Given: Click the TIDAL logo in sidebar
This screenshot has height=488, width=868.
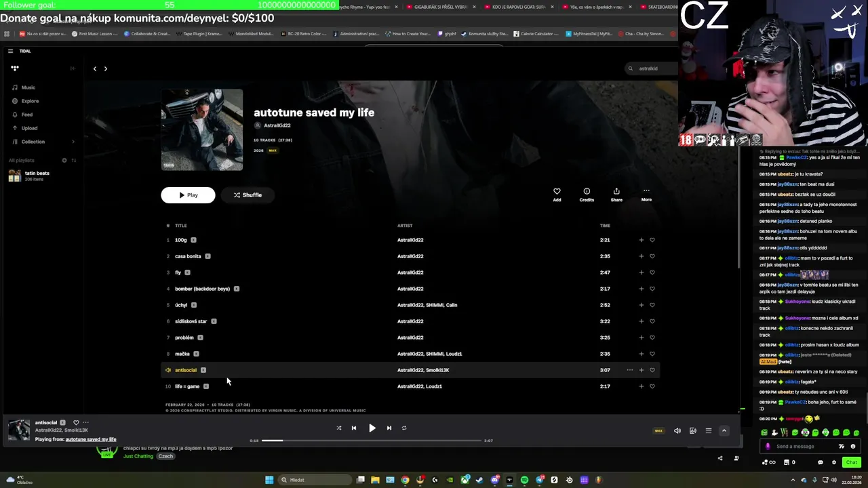Looking at the screenshot, I should (x=15, y=68).
